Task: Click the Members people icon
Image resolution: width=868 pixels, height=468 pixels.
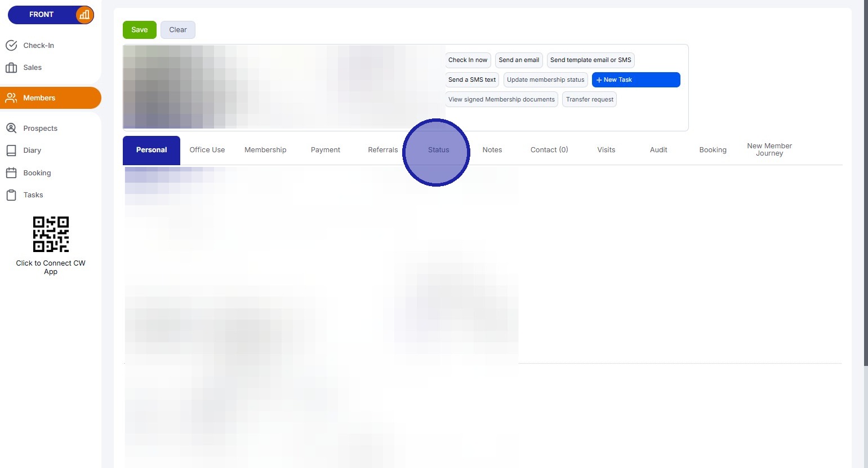Action: click(11, 98)
